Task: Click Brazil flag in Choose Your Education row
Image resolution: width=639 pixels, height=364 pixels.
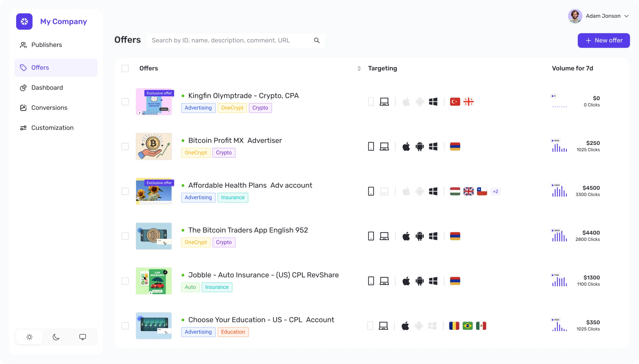Action: (x=468, y=326)
